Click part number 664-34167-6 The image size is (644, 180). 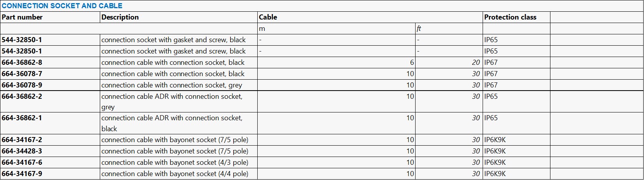(x=22, y=162)
